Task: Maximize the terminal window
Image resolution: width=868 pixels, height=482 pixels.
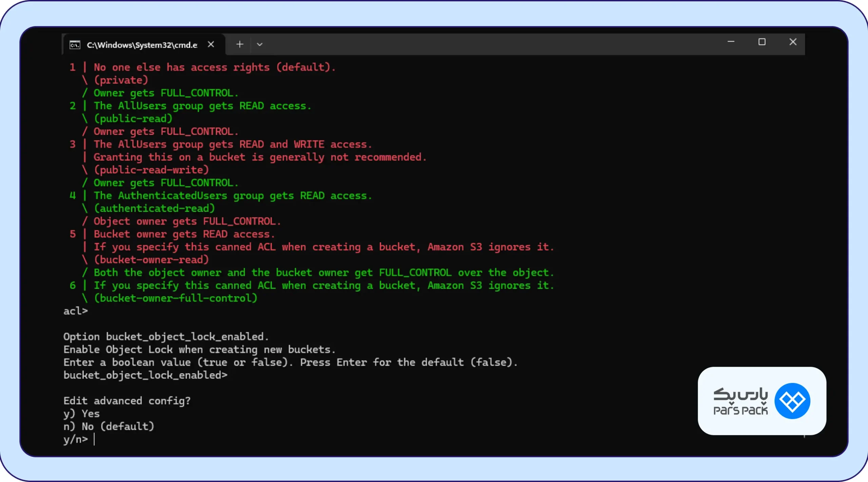Action: pos(762,42)
